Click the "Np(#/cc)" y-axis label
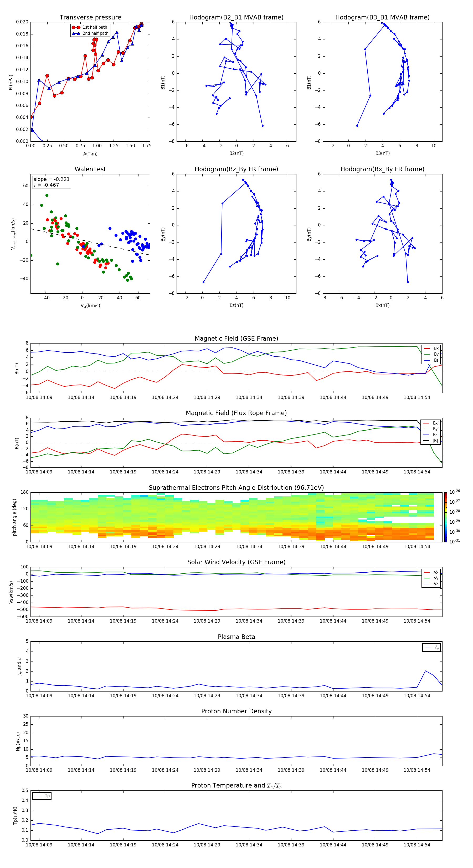 coord(18,741)
